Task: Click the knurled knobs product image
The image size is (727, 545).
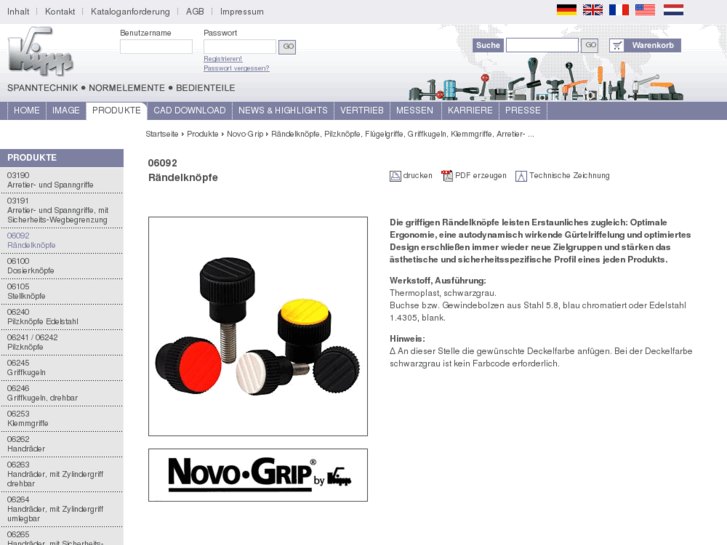Action: click(x=258, y=326)
